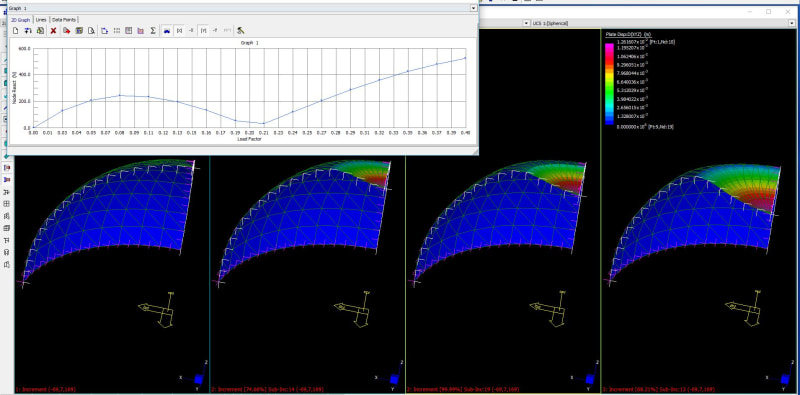Click the page with red arrow icon
The width and height of the screenshot is (800, 395).
[x=66, y=31]
